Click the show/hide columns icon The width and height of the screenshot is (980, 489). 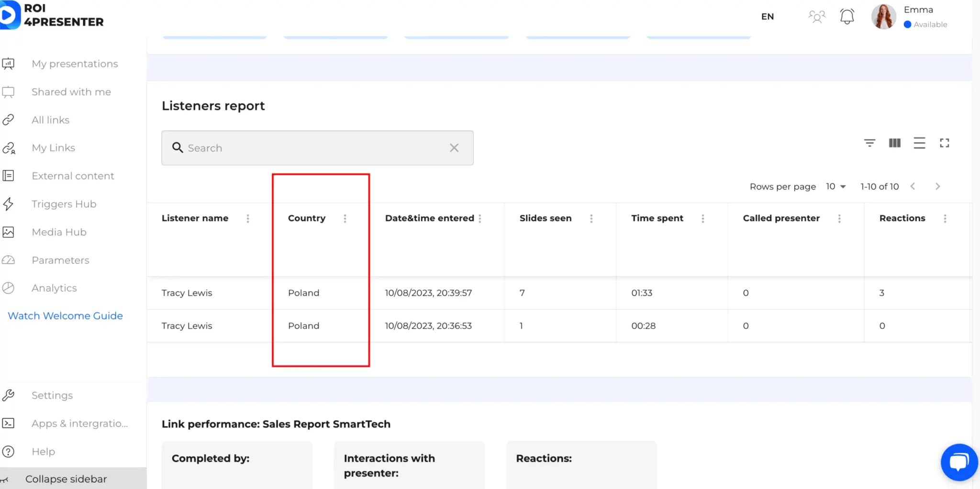[894, 143]
